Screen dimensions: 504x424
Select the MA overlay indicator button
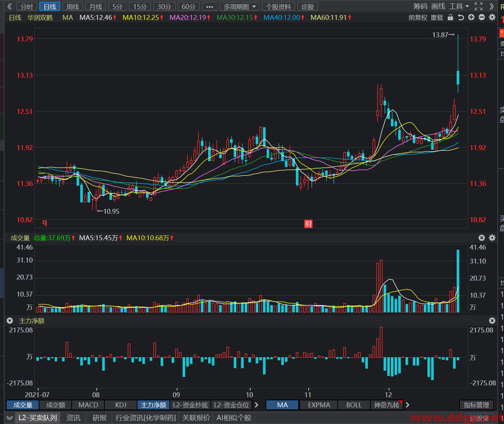click(x=282, y=405)
